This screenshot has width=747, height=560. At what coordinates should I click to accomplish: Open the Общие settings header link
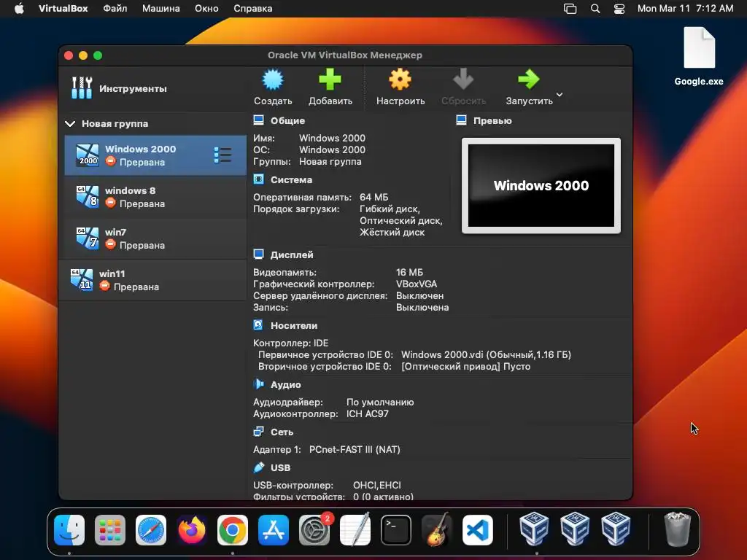tap(287, 121)
